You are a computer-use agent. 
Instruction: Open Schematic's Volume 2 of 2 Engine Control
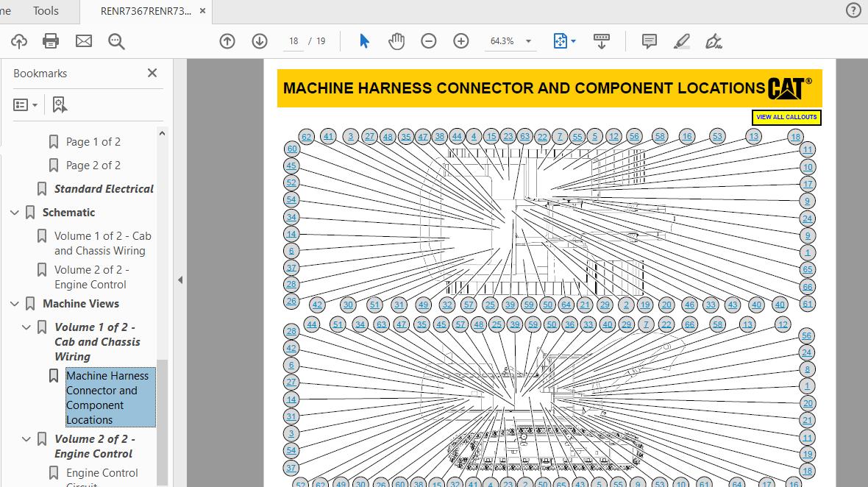click(91, 277)
